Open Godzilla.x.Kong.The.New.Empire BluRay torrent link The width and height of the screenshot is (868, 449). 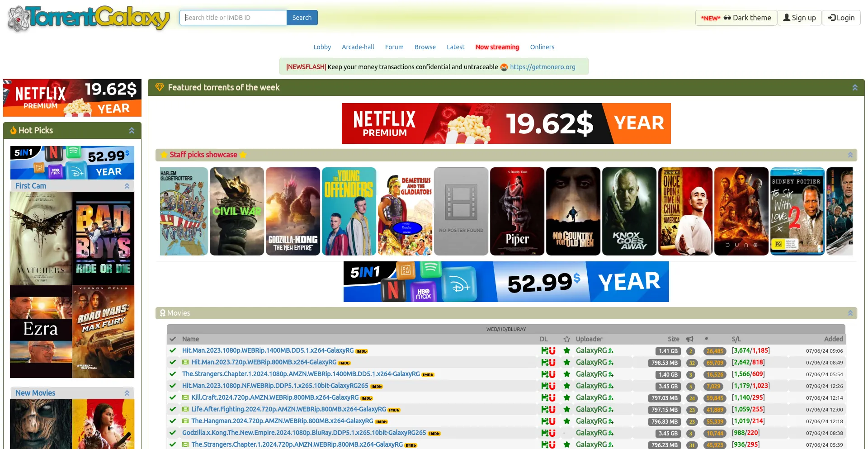tap(304, 433)
